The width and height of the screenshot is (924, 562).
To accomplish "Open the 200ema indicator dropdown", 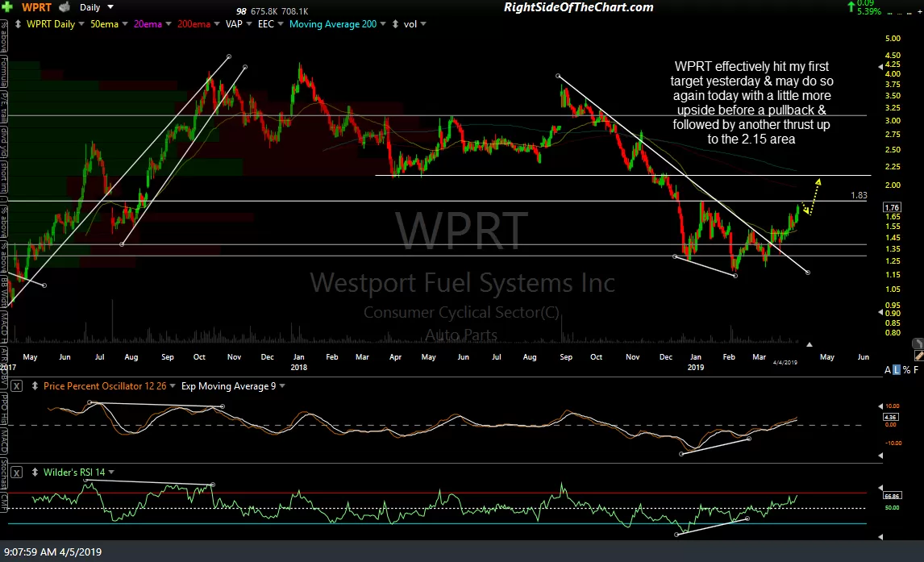I will (217, 24).
